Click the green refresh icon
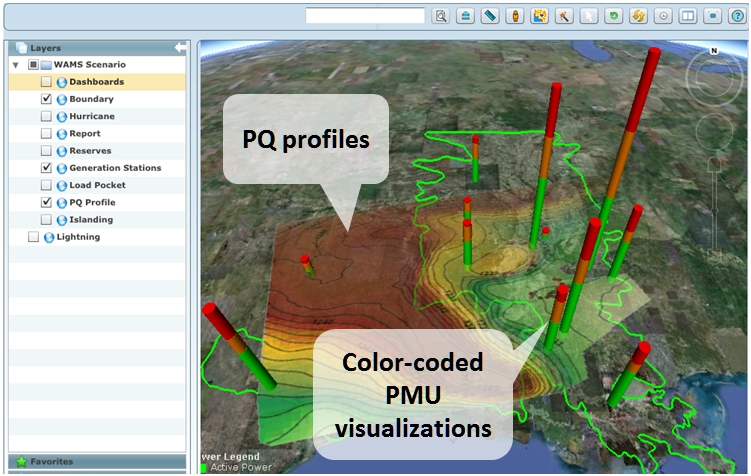 [x=612, y=16]
